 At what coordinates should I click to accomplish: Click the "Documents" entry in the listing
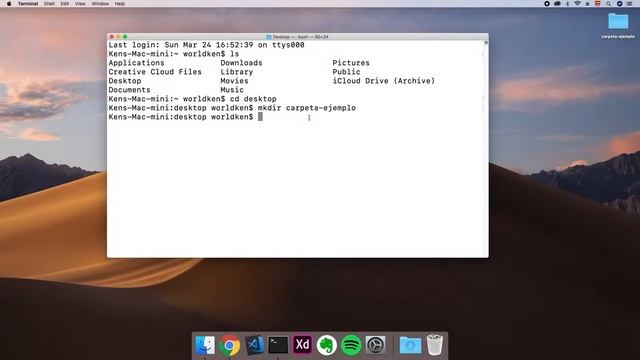click(129, 90)
